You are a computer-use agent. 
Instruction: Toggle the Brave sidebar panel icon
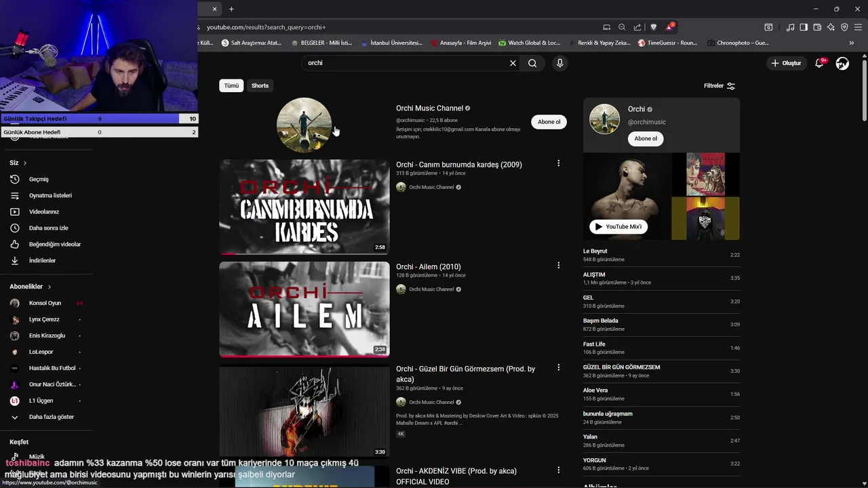click(x=804, y=27)
